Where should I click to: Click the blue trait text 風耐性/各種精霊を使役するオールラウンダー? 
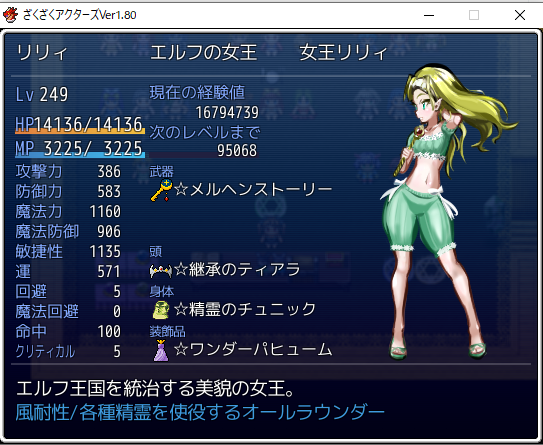tap(200, 412)
